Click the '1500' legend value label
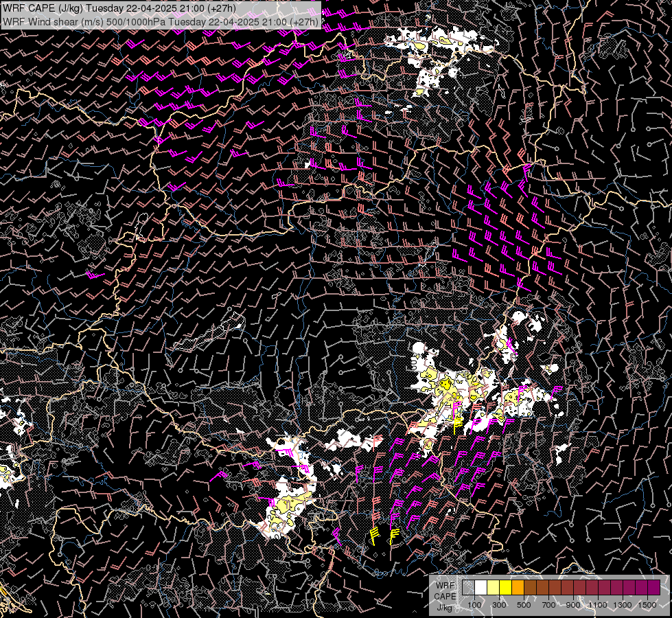The height and width of the screenshot is (618, 672). (647, 605)
